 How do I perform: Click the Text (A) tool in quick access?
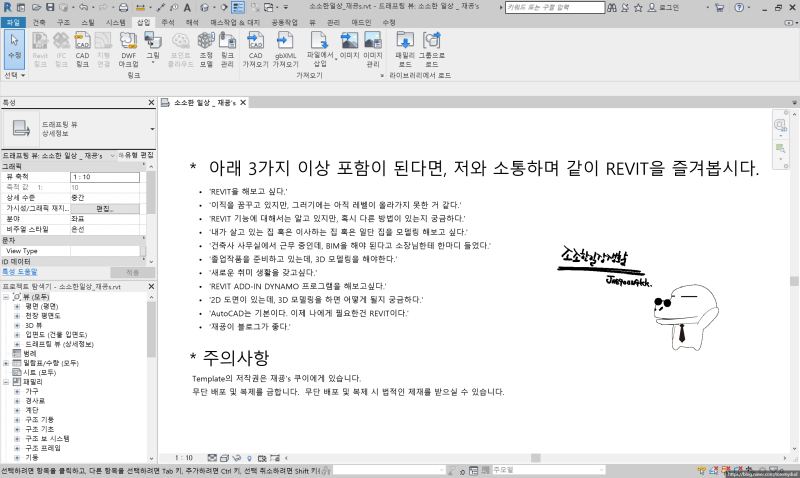[187, 7]
